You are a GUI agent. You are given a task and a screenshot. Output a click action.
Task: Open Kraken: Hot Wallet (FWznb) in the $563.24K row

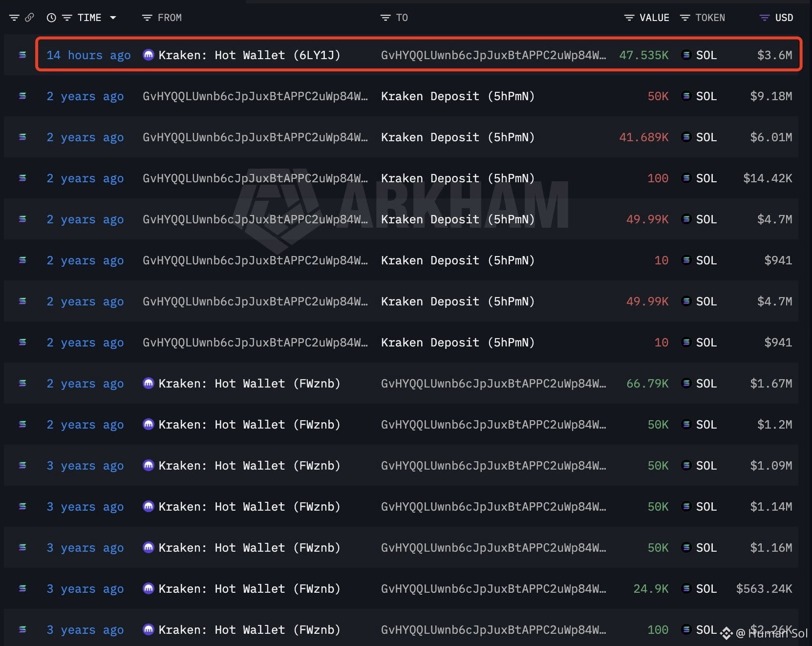[x=249, y=589]
